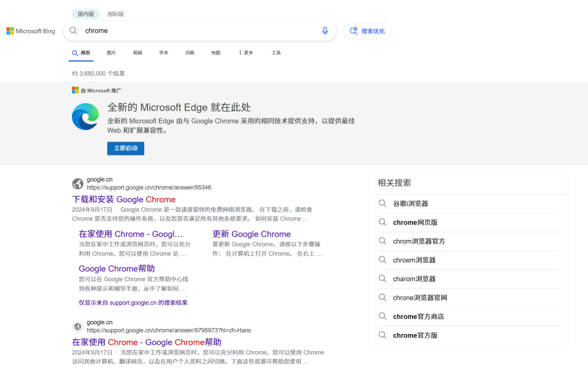Open the 词典 search tab
This screenshot has width=588, height=371.
(190, 53)
